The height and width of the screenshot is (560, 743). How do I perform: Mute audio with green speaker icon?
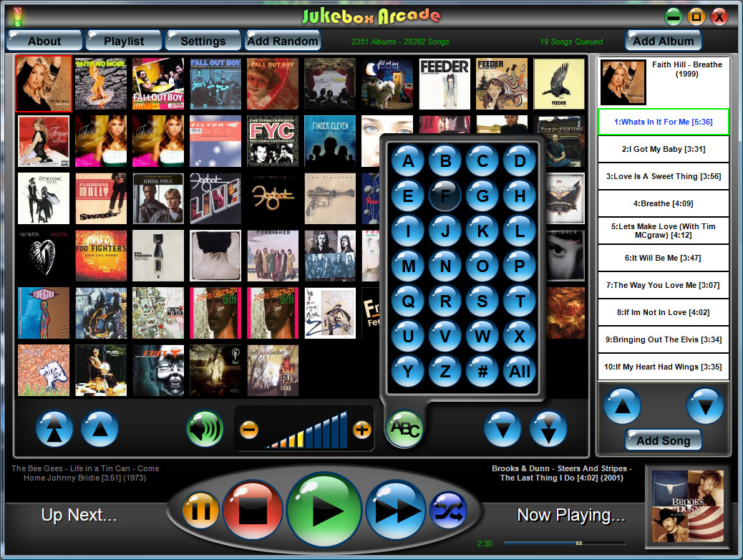click(205, 429)
